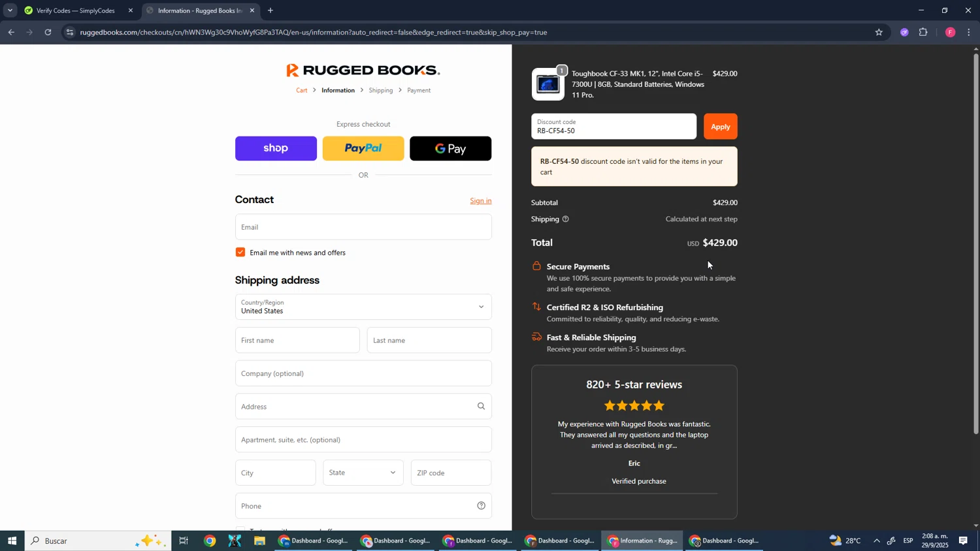Focus the City field

[275, 473]
